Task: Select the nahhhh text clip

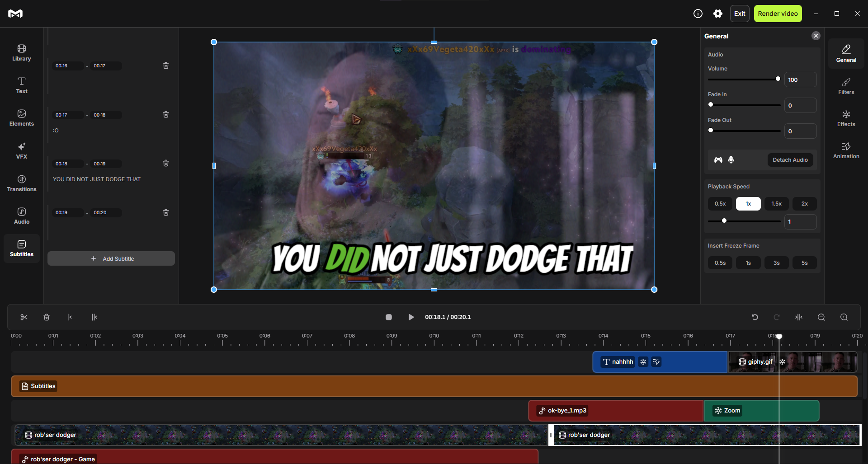Action: coord(660,362)
